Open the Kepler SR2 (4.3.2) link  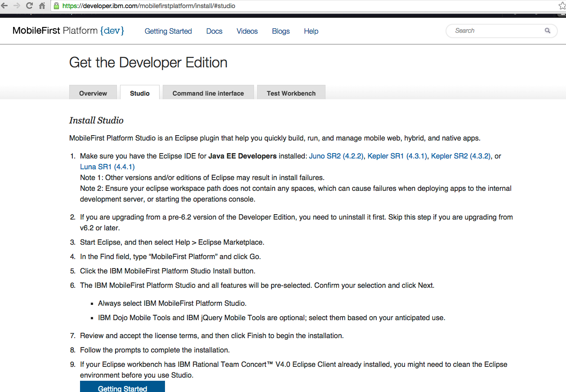tap(461, 156)
